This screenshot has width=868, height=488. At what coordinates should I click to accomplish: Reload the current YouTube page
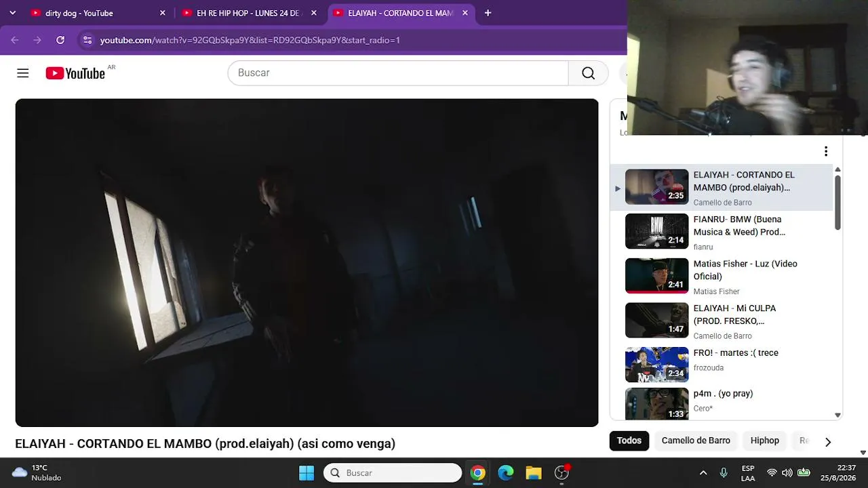tap(60, 40)
